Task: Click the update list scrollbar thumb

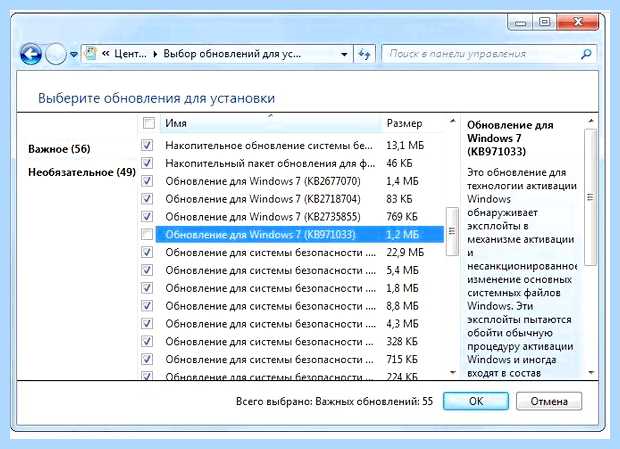Action: click(452, 231)
